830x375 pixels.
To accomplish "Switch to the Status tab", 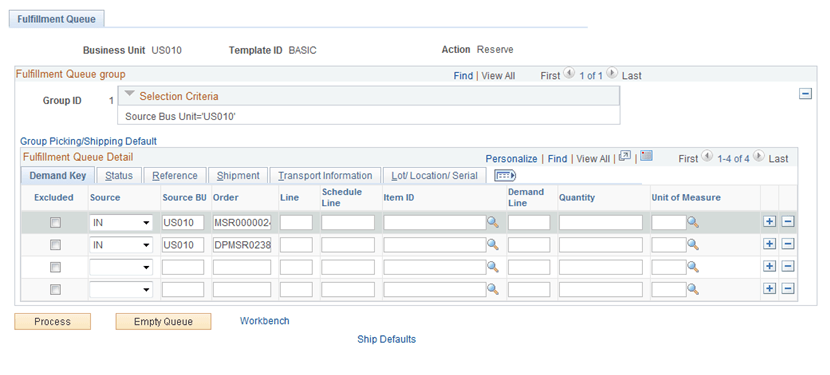I will (x=119, y=175).
